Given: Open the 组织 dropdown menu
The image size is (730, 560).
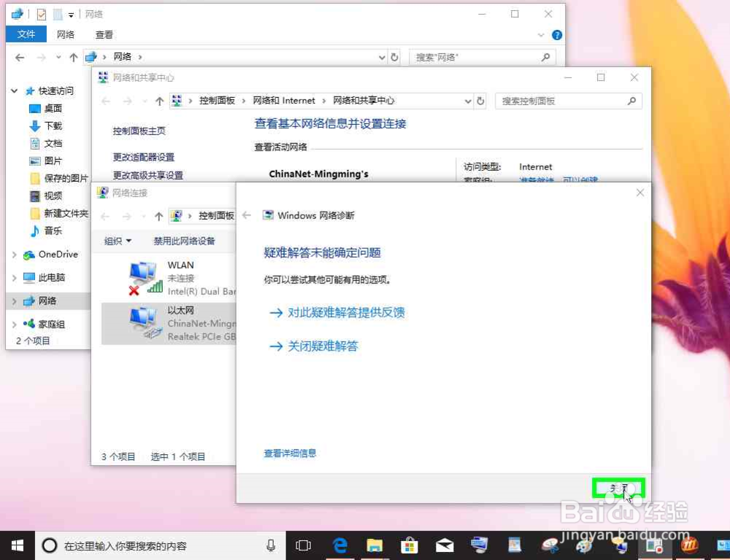Looking at the screenshot, I should point(117,241).
